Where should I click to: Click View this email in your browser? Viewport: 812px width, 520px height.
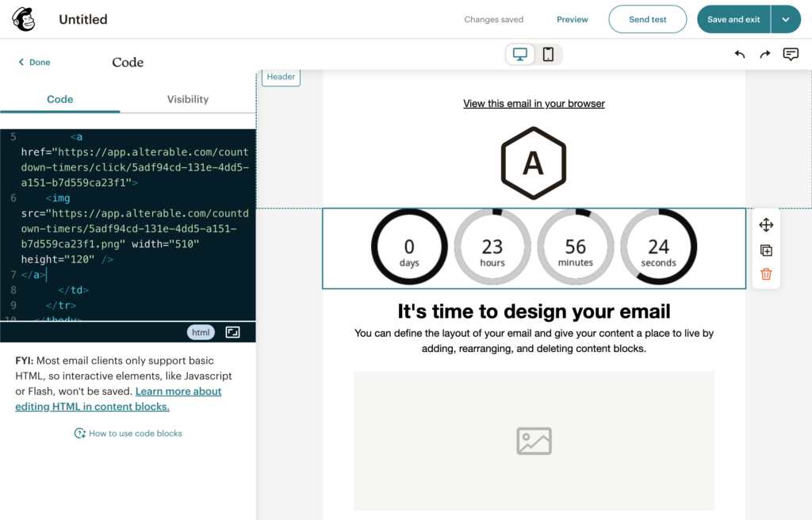(x=534, y=103)
